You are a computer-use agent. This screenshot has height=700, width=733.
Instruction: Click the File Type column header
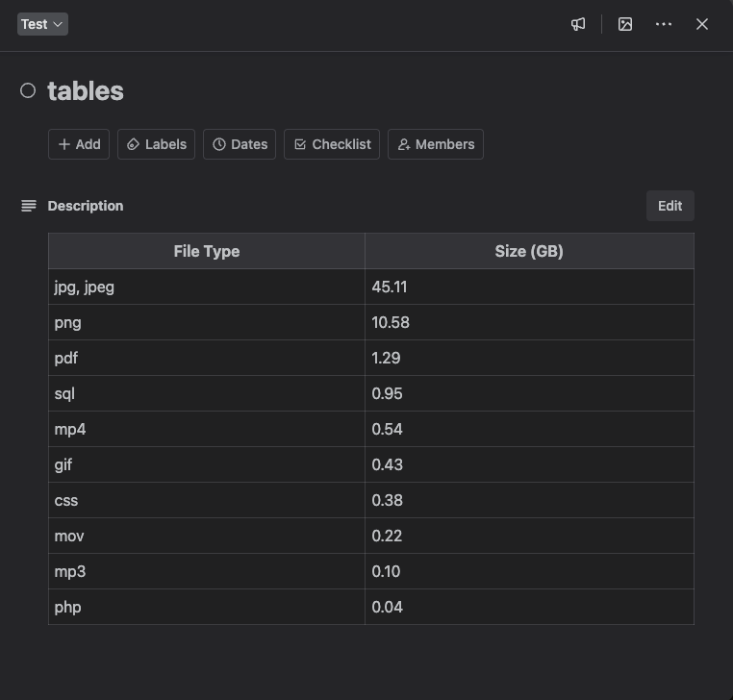tap(207, 251)
